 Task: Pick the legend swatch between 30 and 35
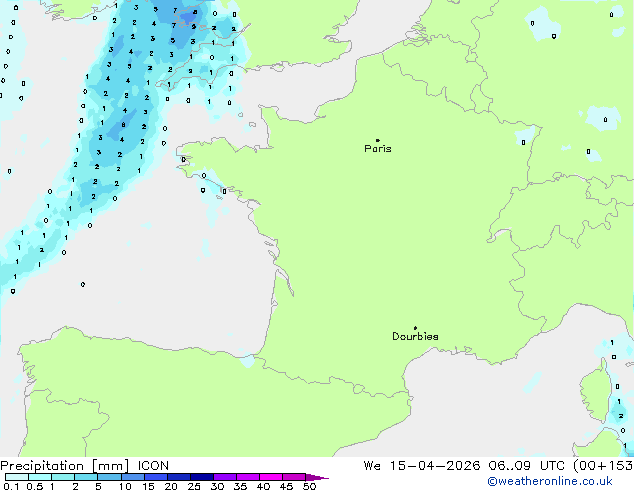(225, 477)
